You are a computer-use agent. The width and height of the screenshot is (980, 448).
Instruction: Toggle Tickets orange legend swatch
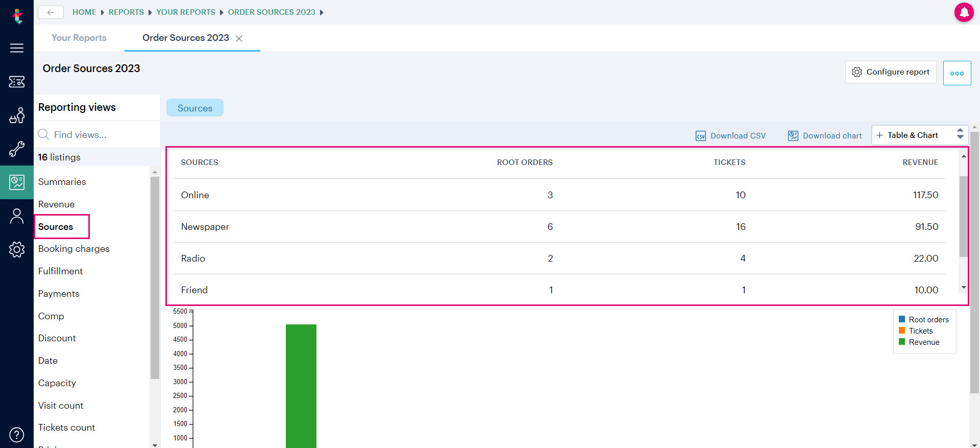(902, 331)
